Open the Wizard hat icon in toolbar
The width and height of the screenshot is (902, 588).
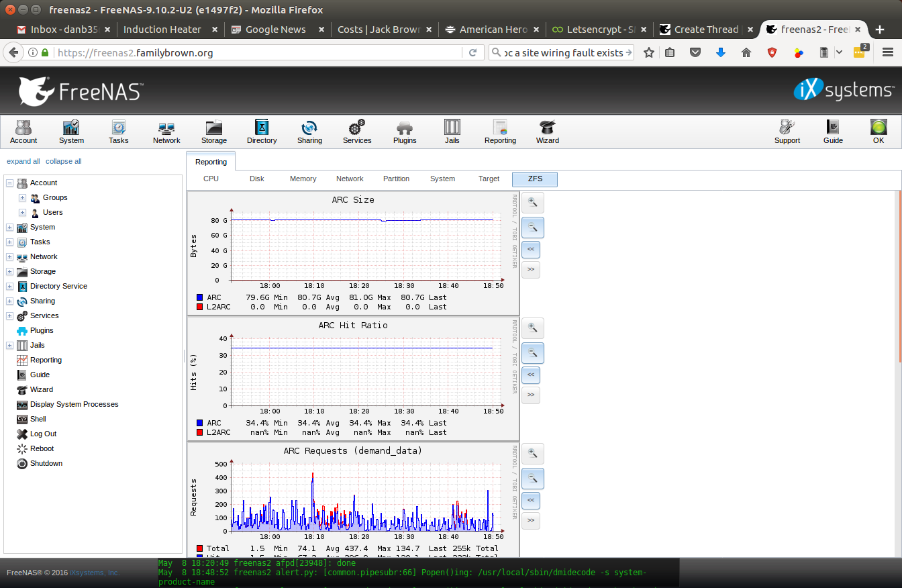547,132
